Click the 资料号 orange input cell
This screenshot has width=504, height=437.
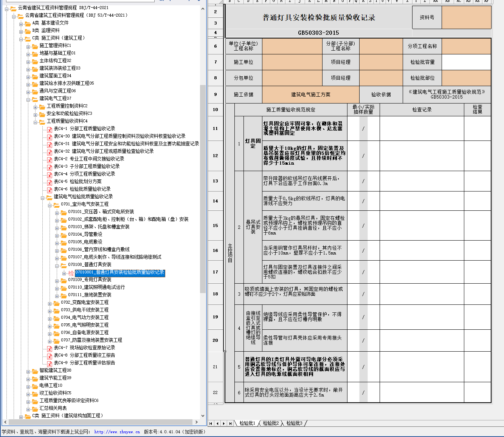(466, 17)
